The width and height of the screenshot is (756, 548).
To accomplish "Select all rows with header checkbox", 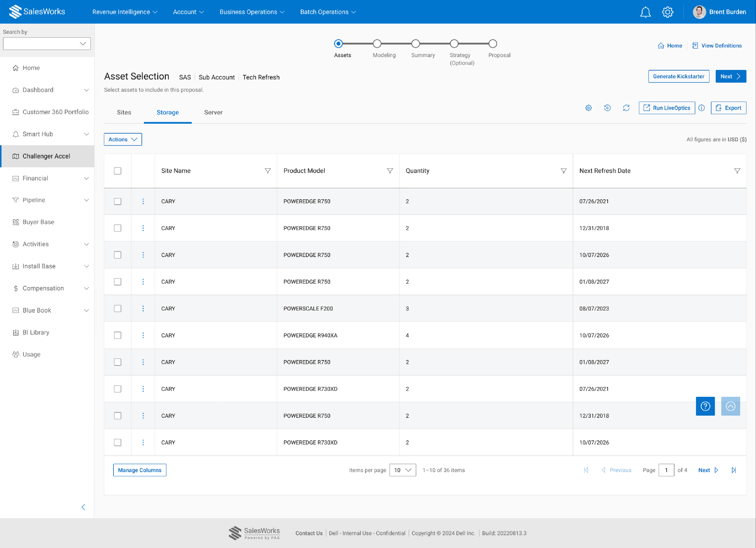I will 117,171.
